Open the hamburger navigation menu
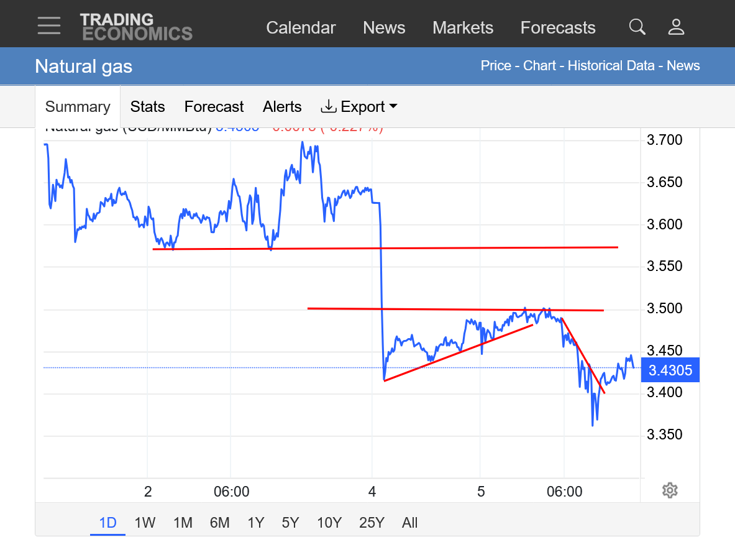Viewport: 735px width, 560px height. click(49, 26)
